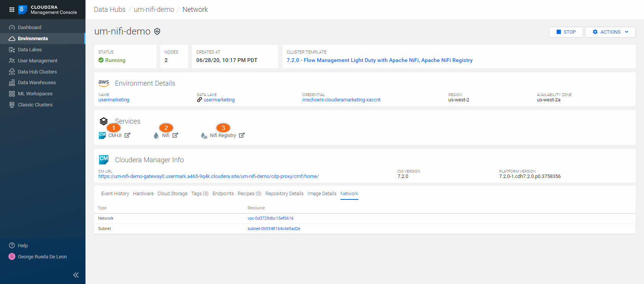The width and height of the screenshot is (644, 284).
Task: Click the Help question mark icon
Action: (x=12, y=246)
